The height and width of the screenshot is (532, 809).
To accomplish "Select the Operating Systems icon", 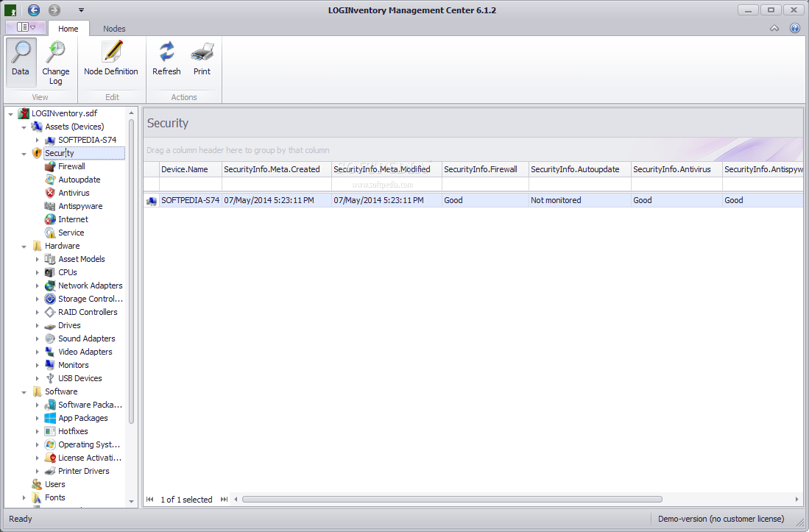I will click(50, 444).
